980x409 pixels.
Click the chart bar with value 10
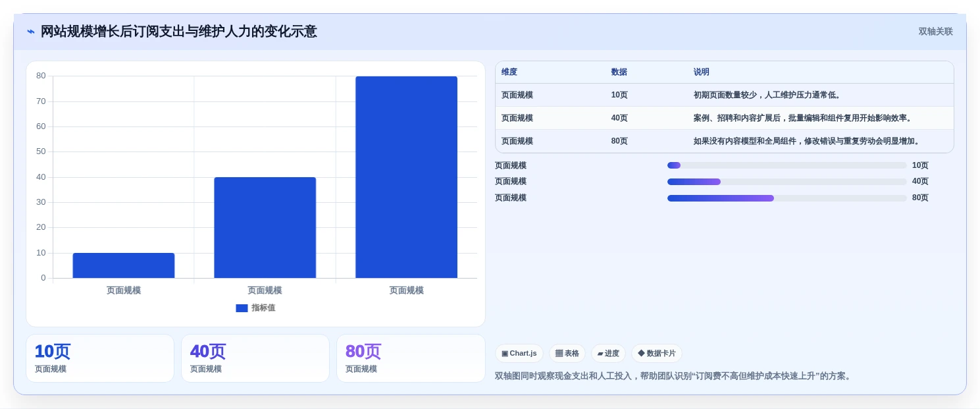(x=124, y=265)
